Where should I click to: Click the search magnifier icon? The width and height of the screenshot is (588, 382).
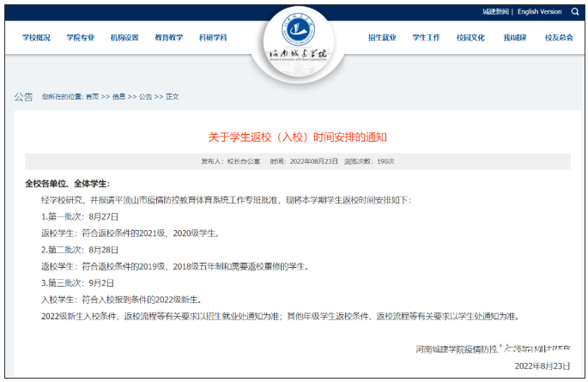click(574, 11)
